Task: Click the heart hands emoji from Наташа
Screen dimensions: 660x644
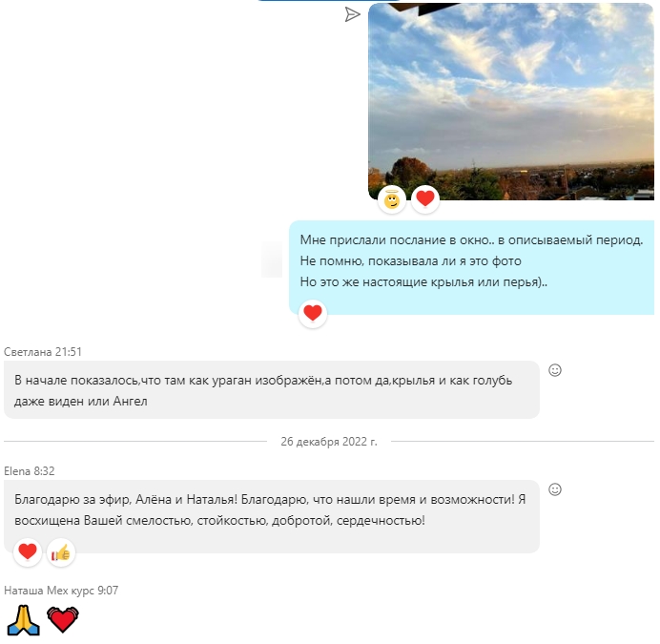Action: pyautogui.click(x=63, y=619)
